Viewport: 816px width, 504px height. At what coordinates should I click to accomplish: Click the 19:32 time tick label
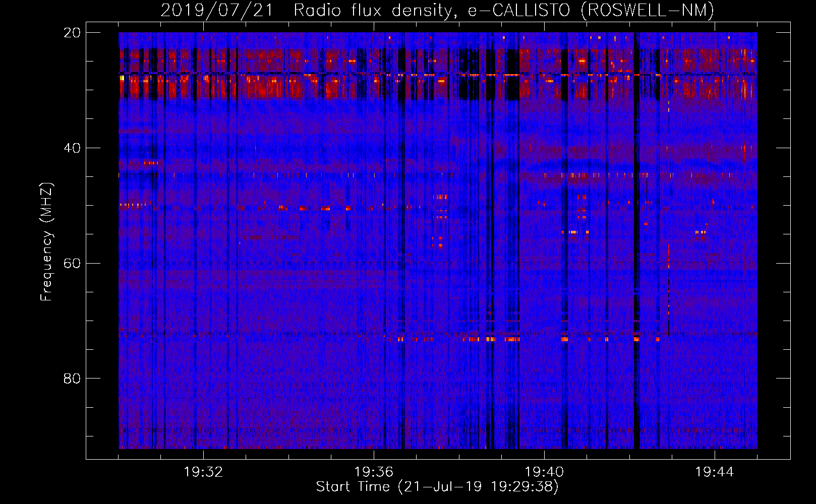tap(203, 472)
